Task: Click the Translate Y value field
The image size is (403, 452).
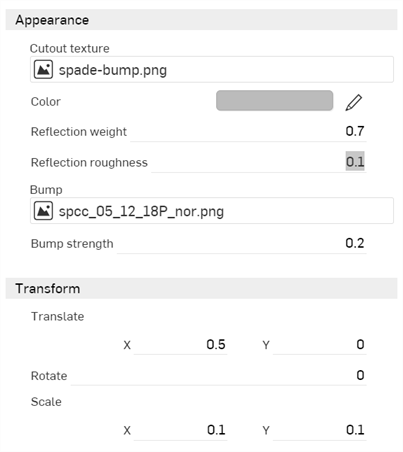Action: [x=320, y=345]
